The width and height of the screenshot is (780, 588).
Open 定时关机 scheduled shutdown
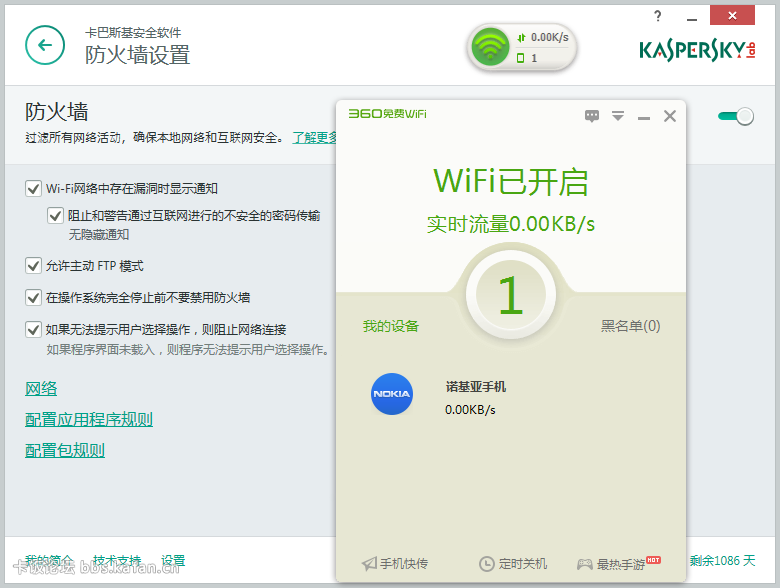(x=513, y=564)
